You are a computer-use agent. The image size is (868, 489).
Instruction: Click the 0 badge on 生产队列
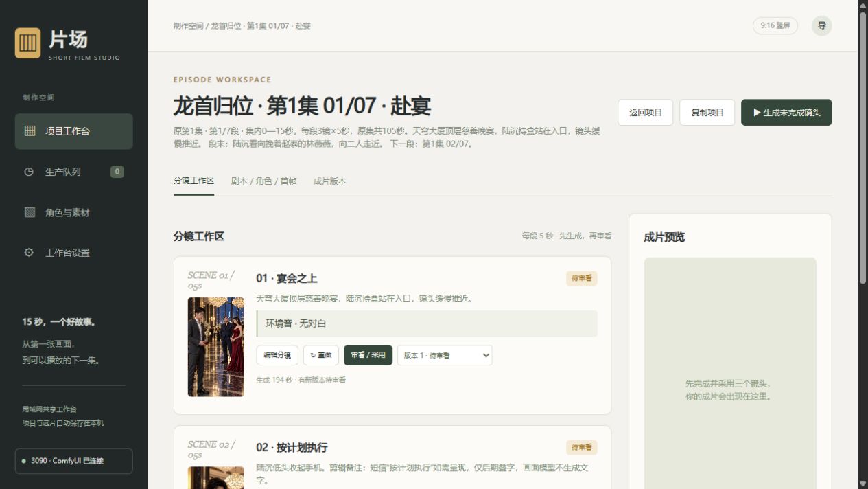point(117,172)
